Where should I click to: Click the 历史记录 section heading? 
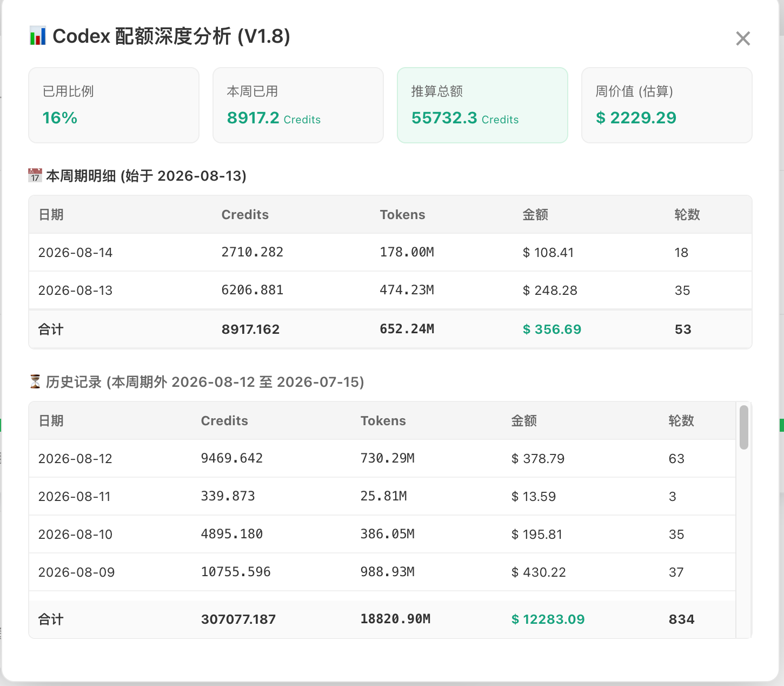205,382
